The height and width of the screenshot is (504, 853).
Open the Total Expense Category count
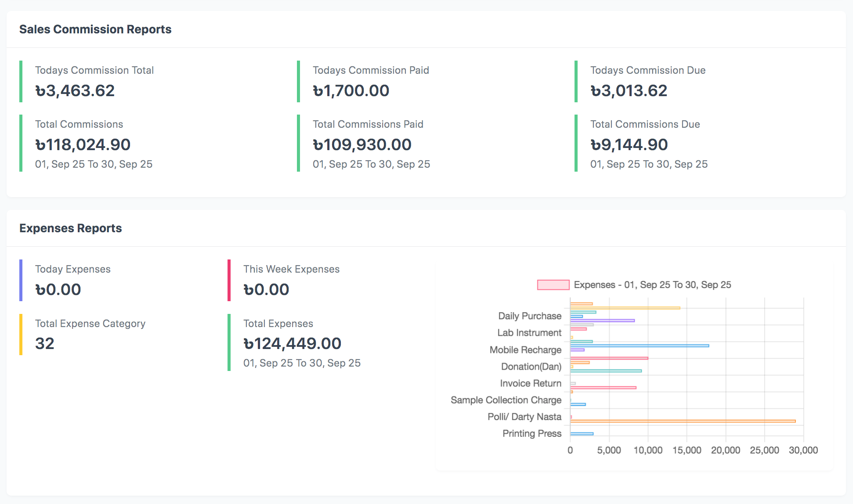pyautogui.click(x=45, y=343)
